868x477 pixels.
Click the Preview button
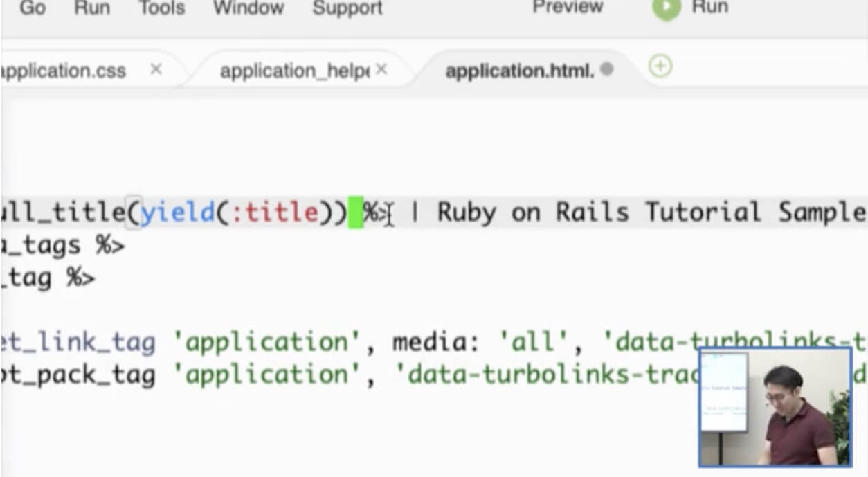(x=568, y=8)
